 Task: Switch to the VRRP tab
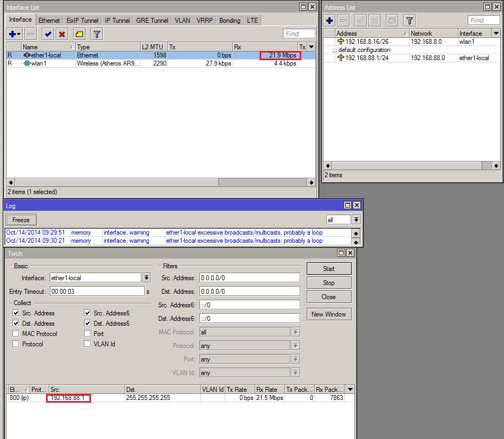click(205, 21)
